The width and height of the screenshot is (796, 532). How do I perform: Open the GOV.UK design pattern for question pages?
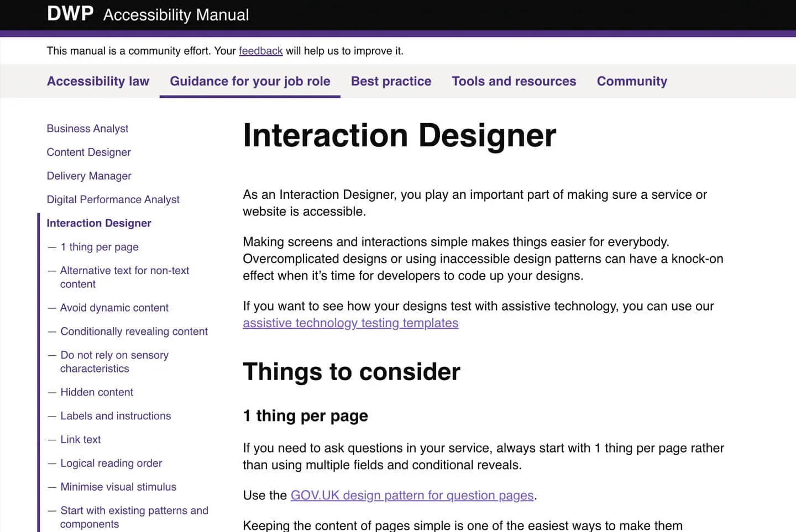coord(412,495)
